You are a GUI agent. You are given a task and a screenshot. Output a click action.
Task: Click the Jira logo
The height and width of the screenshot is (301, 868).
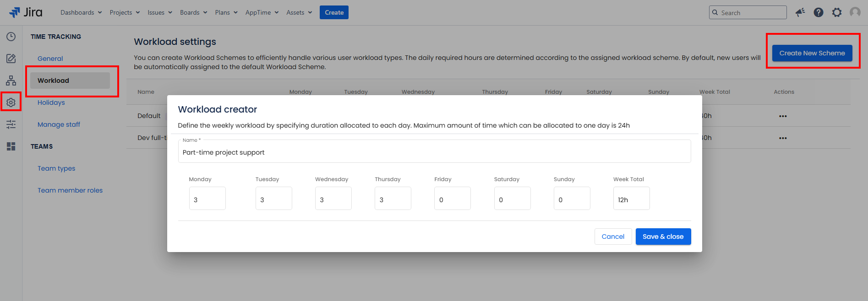tap(26, 12)
